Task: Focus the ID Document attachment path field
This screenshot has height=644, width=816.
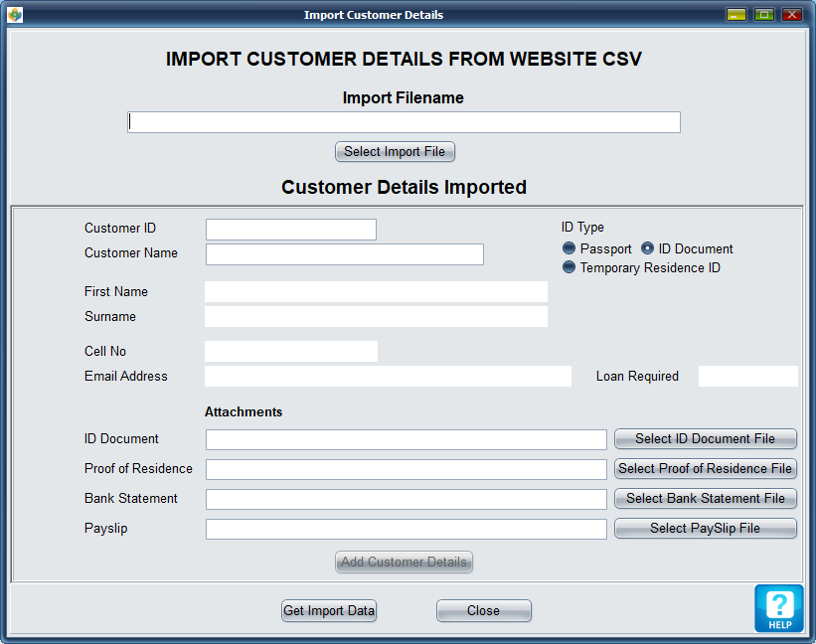Action: tap(406, 439)
